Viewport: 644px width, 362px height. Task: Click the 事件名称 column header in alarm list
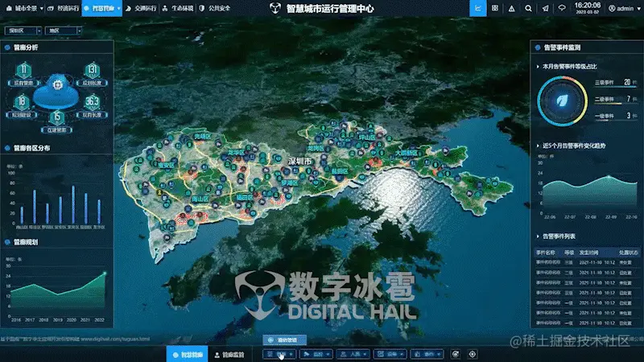[546, 253]
